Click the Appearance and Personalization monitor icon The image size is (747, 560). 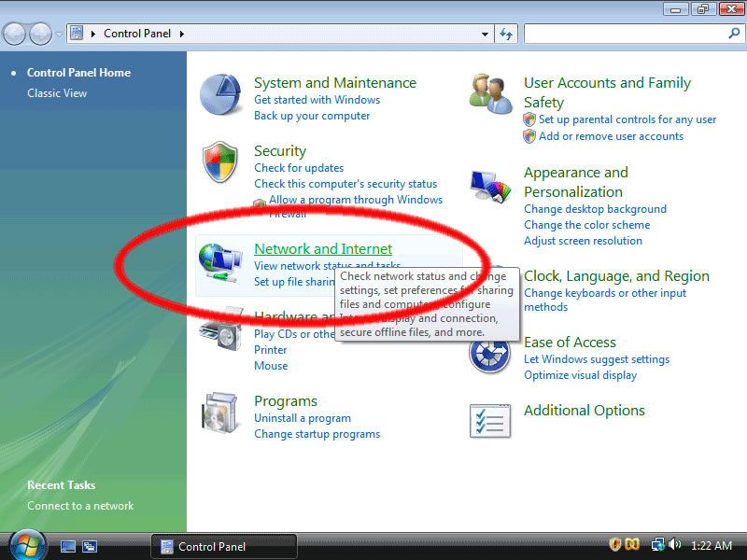[490, 186]
